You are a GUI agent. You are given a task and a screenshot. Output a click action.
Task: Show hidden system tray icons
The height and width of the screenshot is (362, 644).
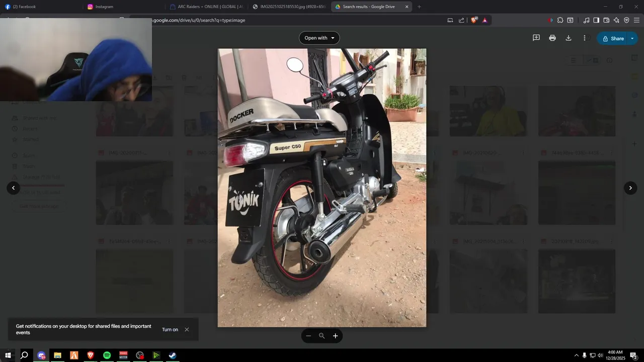coord(576,355)
